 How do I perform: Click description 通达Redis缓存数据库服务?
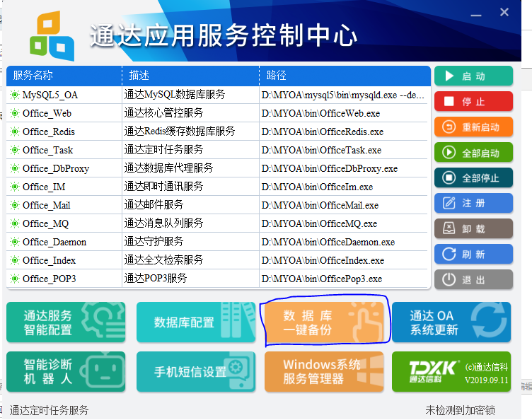[180, 131]
